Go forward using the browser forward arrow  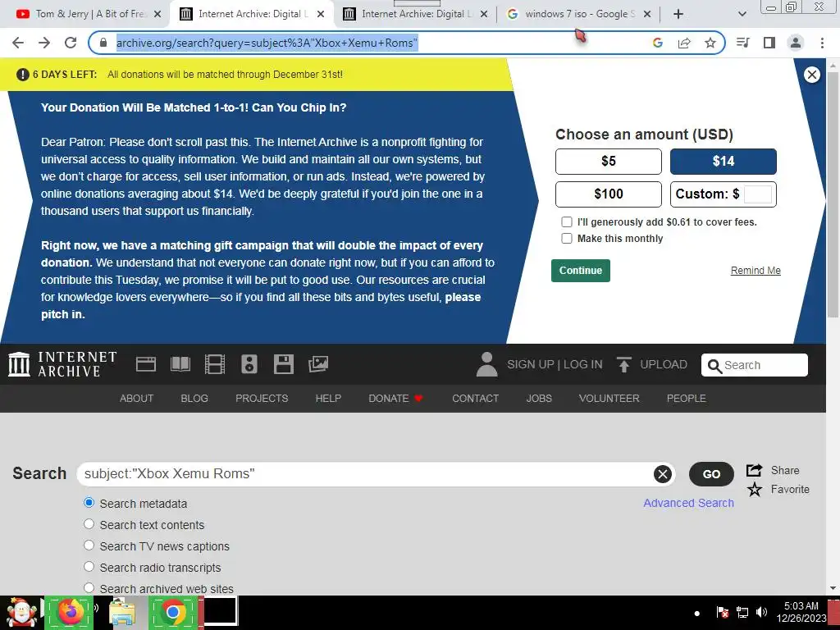click(44, 43)
